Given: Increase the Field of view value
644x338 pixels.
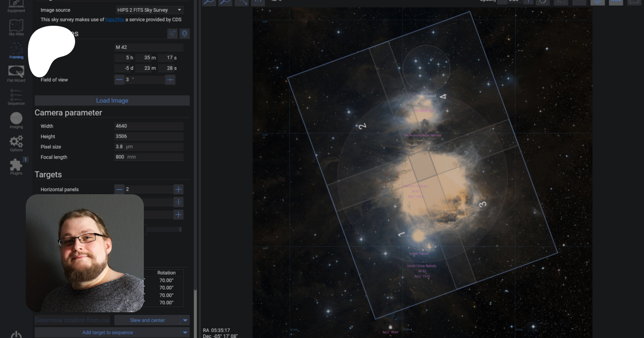Looking at the screenshot, I should pos(170,80).
